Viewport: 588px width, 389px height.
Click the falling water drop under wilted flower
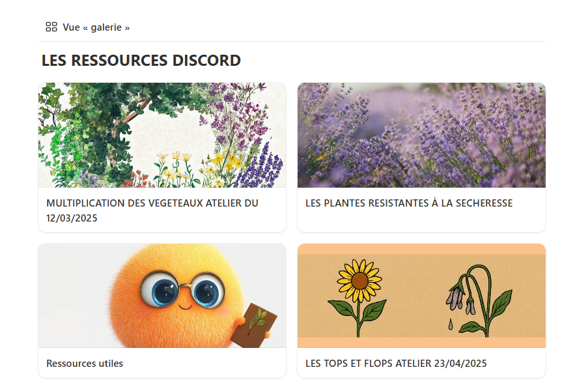pyautogui.click(x=451, y=324)
